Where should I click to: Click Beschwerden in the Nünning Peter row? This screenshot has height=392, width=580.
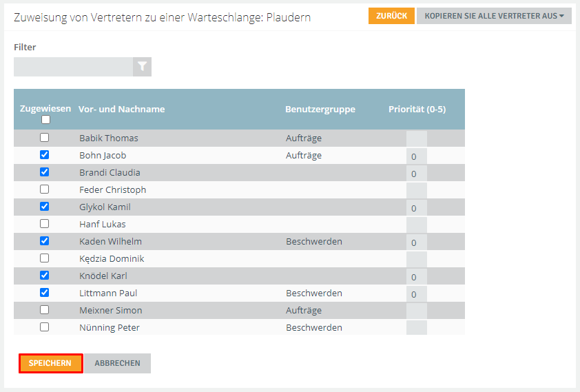[314, 327]
